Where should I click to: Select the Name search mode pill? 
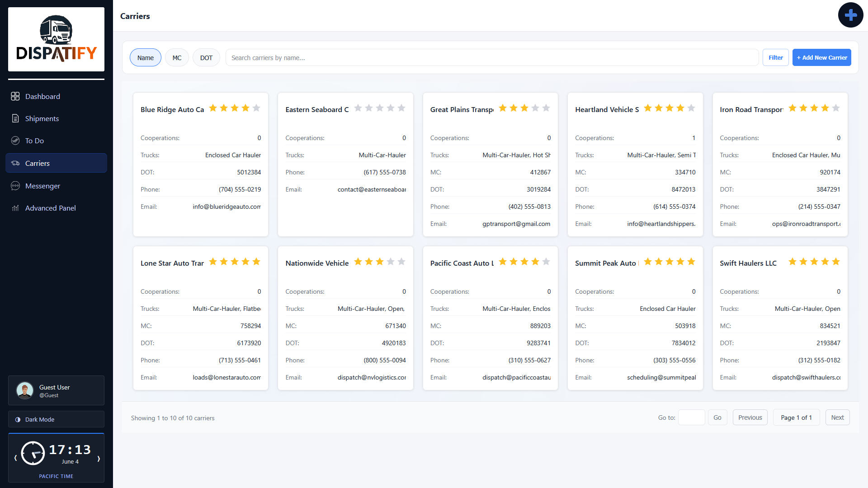pyautogui.click(x=146, y=58)
